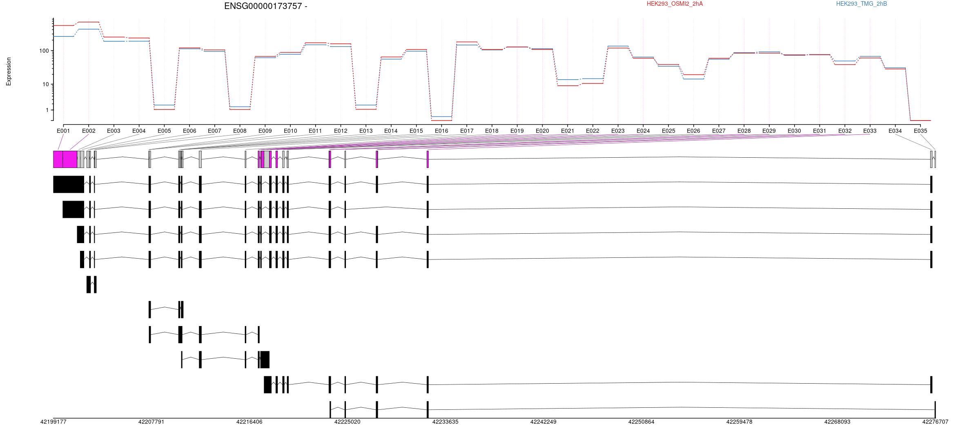Select exon label E032

[845, 131]
